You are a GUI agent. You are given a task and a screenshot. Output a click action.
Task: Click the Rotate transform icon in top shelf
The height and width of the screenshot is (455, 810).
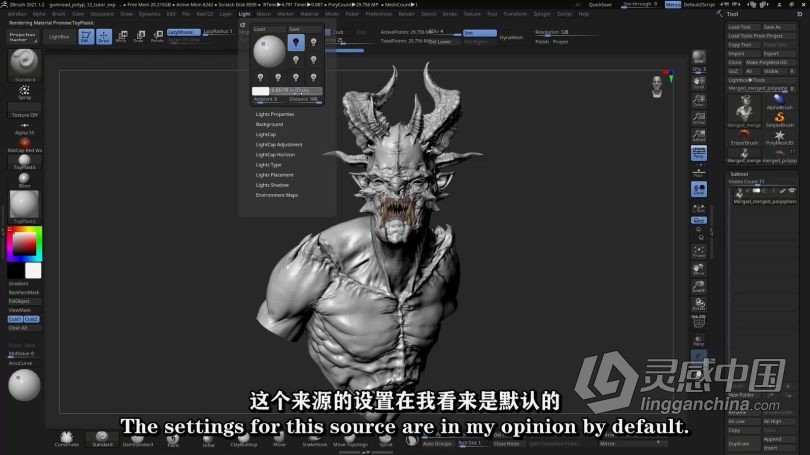click(157, 36)
